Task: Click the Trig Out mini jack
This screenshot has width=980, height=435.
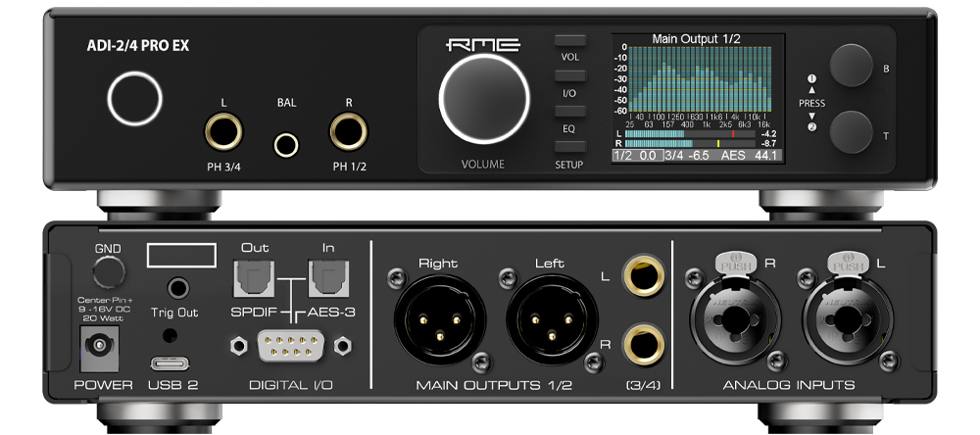Action: coord(178,288)
